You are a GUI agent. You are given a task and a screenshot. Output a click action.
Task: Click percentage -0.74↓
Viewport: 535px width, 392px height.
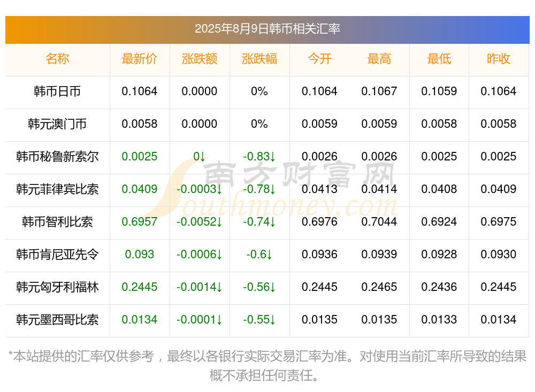tap(259, 222)
